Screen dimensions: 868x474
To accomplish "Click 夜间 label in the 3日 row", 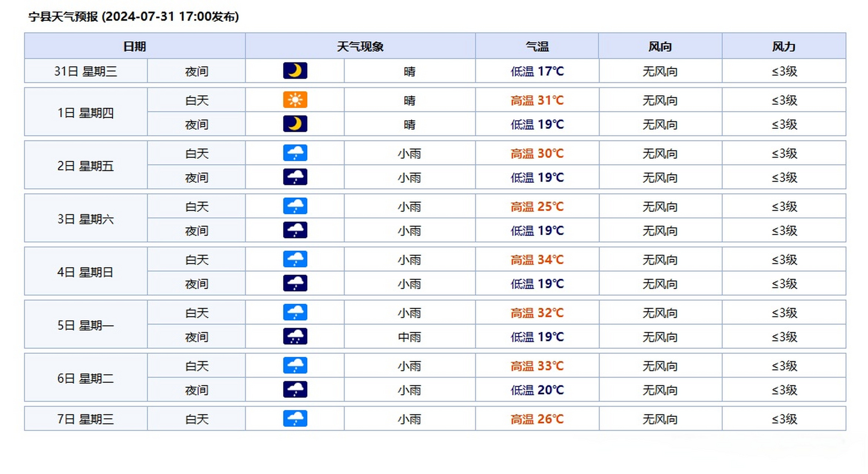I will pyautogui.click(x=197, y=230).
